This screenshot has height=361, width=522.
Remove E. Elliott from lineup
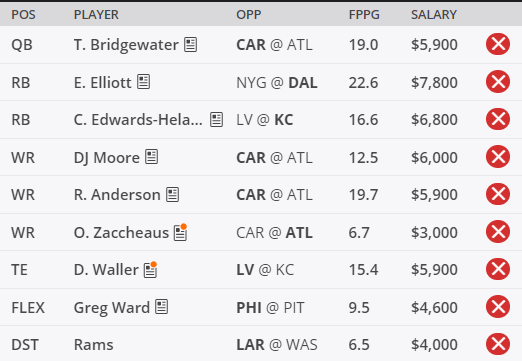[x=498, y=82]
